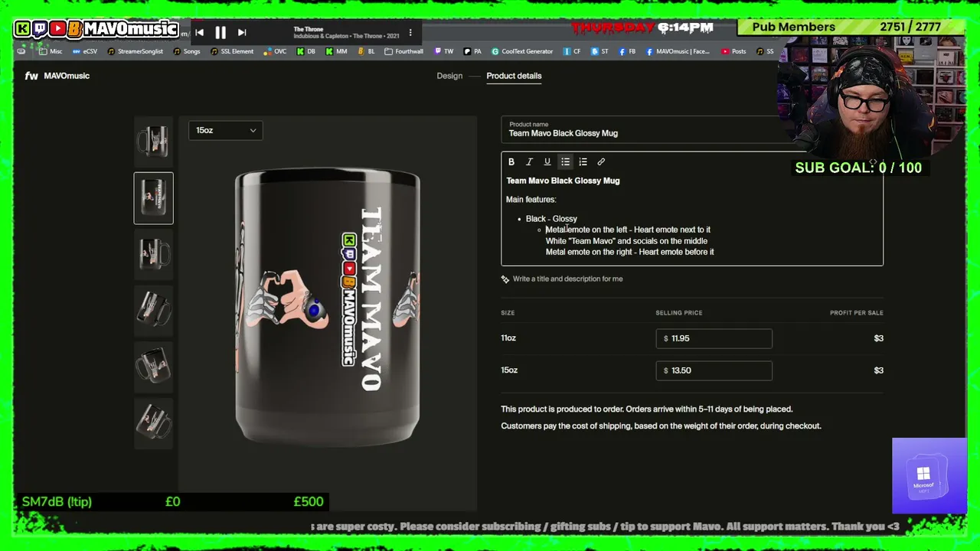The image size is (980, 551).
Task: Click the Fourthwall fw logo
Action: pyautogui.click(x=31, y=76)
